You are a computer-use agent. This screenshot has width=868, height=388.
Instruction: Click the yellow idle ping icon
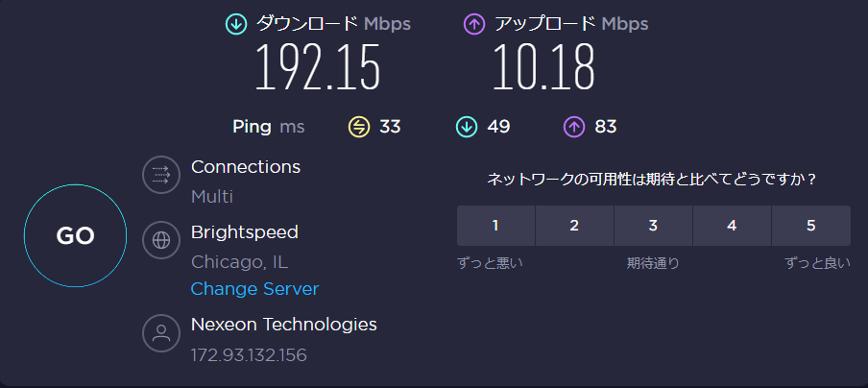tap(359, 126)
